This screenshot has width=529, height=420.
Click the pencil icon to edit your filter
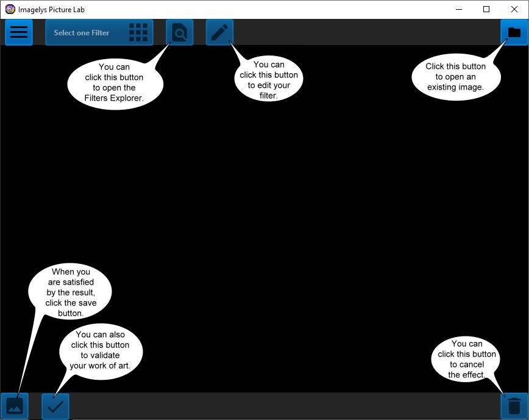(x=219, y=32)
